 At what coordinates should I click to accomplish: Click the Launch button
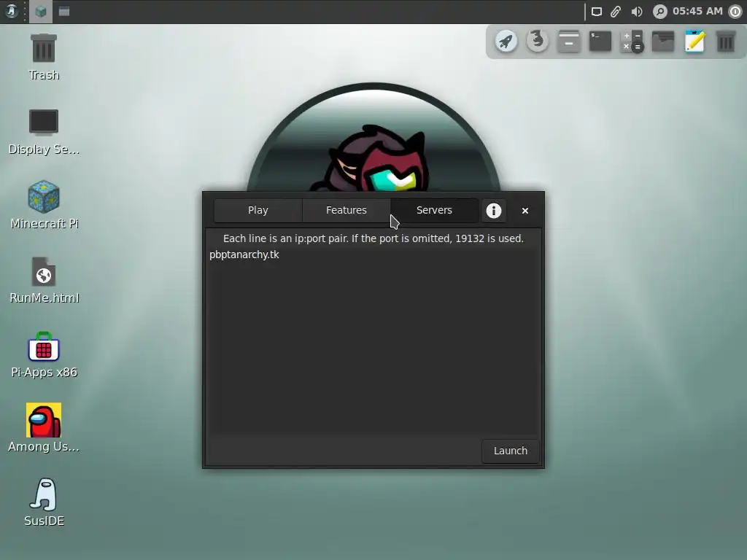pyautogui.click(x=511, y=451)
